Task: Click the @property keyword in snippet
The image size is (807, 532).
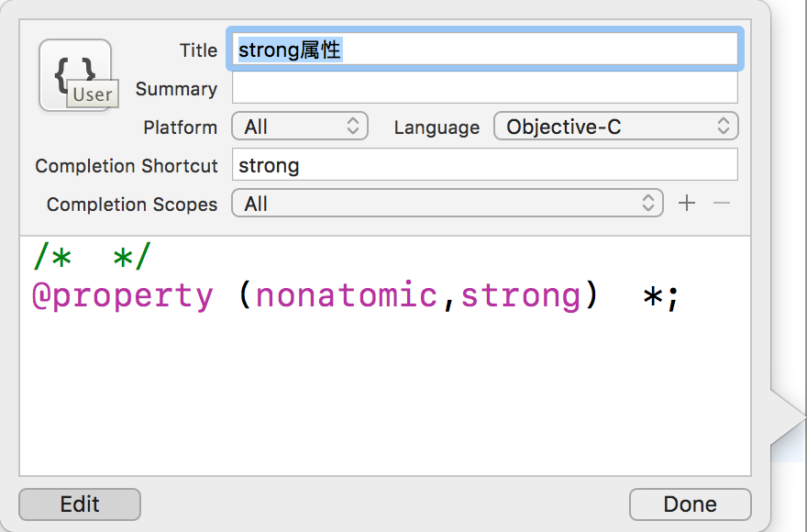Action: coord(123,296)
